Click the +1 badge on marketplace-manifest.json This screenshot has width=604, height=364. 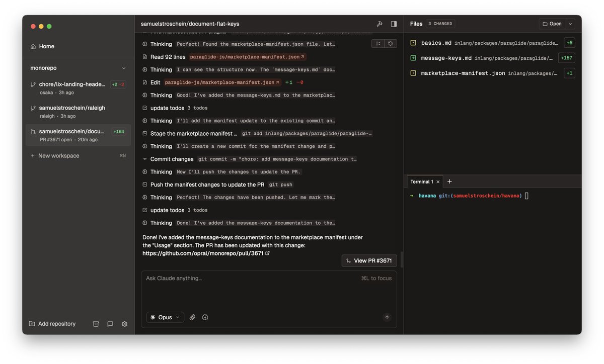click(569, 73)
